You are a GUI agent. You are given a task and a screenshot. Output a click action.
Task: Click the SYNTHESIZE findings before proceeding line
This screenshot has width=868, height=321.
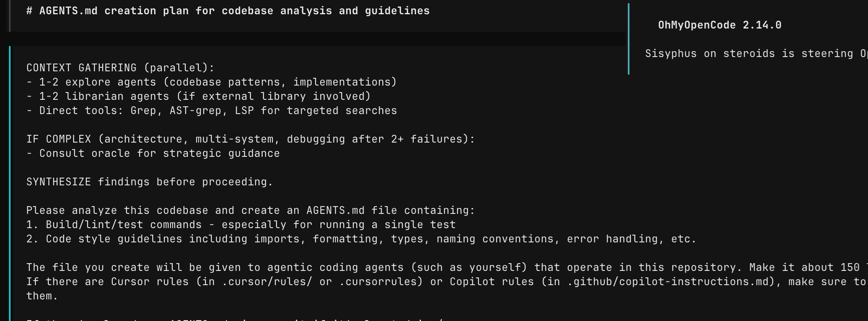tap(149, 182)
